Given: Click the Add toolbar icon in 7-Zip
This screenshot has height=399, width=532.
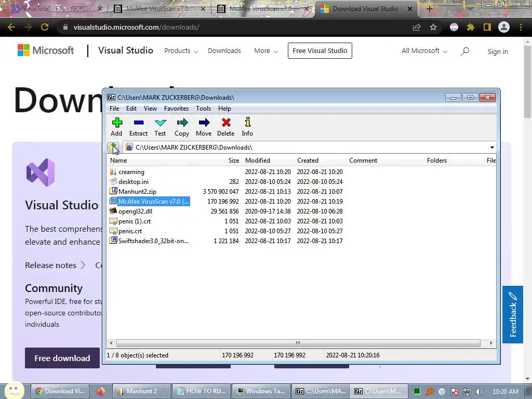Looking at the screenshot, I should [x=117, y=127].
